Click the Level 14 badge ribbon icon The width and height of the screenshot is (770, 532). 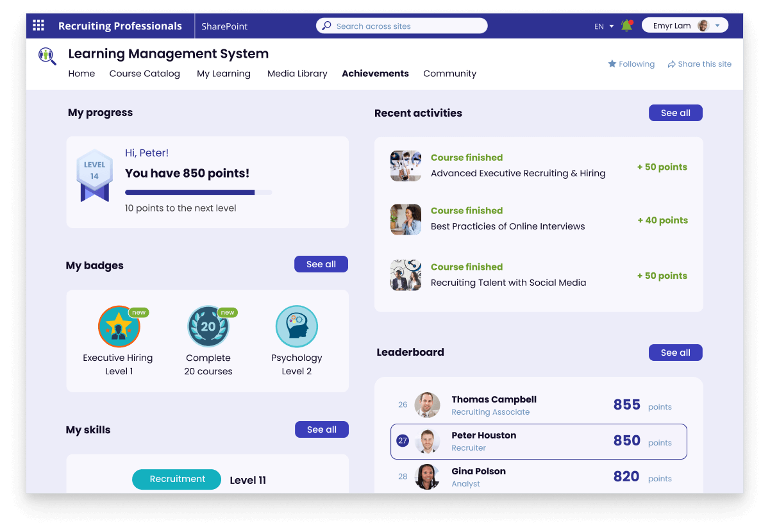coord(94,176)
